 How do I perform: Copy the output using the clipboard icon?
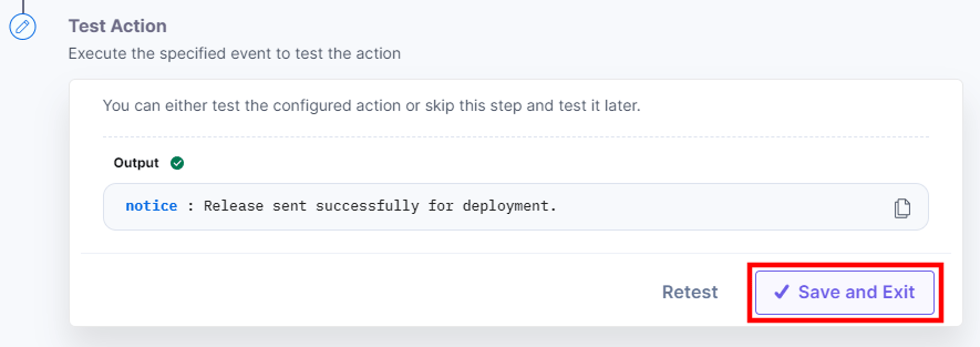click(x=902, y=208)
